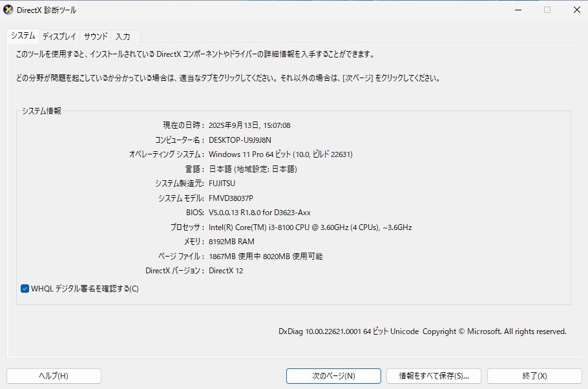Click BIOS value V5.0.0.13 R1.8.0
The height and width of the screenshot is (389, 588).
tap(260, 213)
